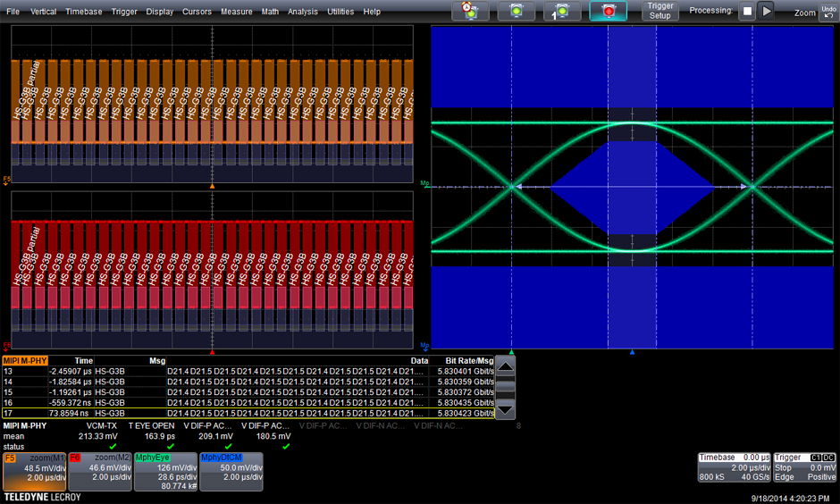Click the Normal trigger mode green light icon

click(516, 11)
